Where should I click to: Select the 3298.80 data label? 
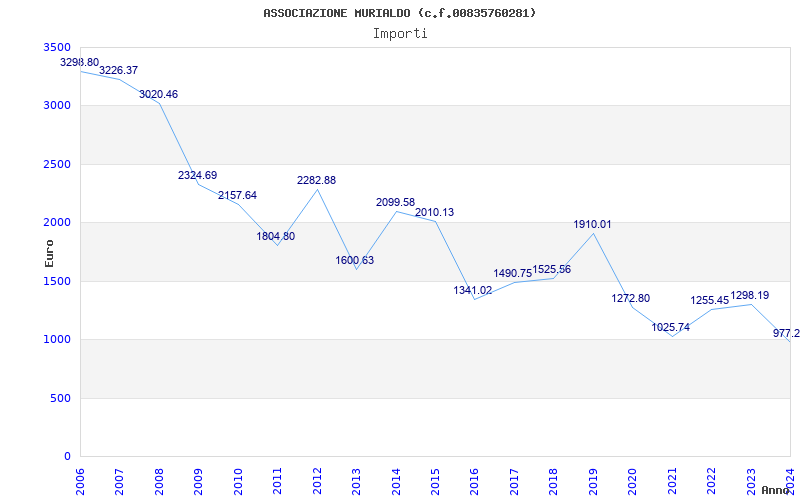click(x=80, y=62)
